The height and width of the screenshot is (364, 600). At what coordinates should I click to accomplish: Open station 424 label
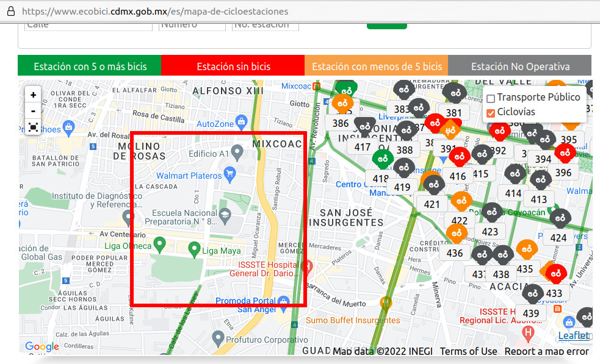[x=558, y=238]
